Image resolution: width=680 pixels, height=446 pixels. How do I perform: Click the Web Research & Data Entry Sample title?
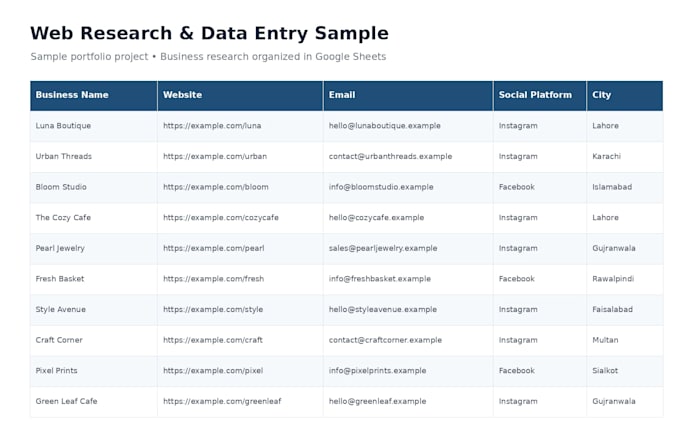209,33
